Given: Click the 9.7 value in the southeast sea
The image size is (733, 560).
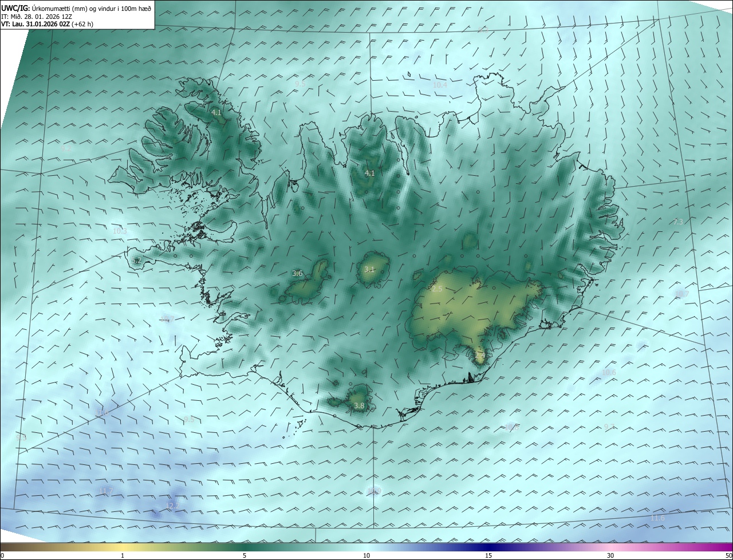Looking at the screenshot, I should coord(609,427).
